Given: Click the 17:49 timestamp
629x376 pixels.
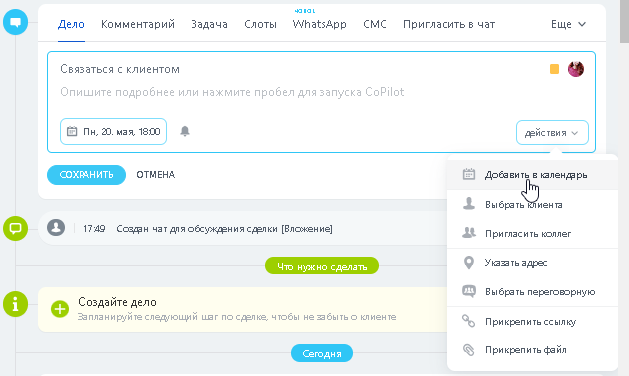Looking at the screenshot, I should [x=94, y=229].
